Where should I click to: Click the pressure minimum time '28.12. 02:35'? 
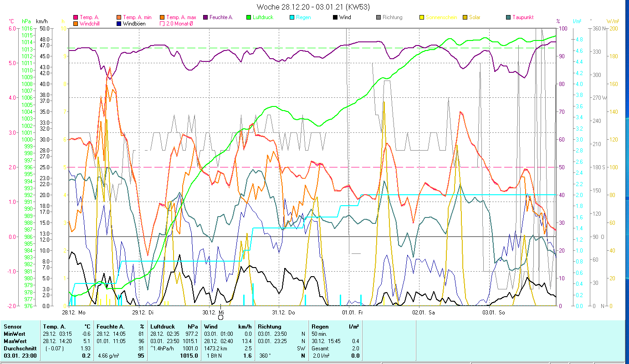[x=165, y=334]
